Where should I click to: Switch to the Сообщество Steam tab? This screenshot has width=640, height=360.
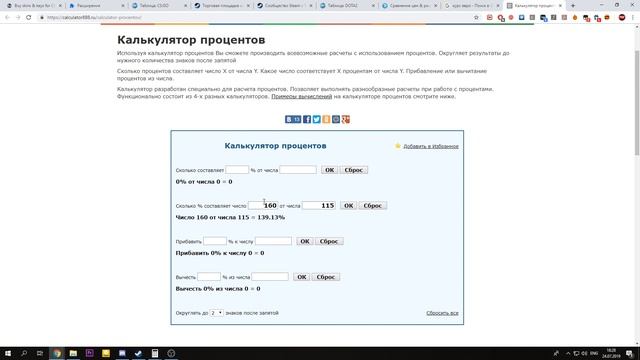[284, 6]
